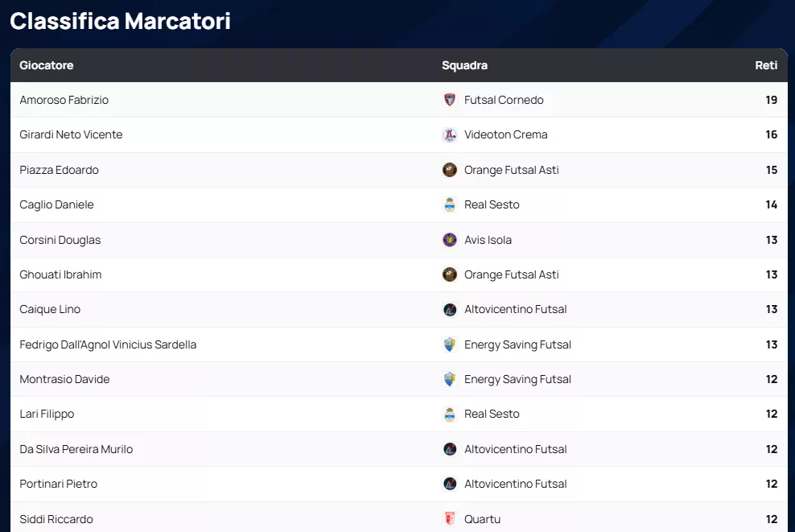Click the Avis Isola team badge
The image size is (795, 532).
450,240
